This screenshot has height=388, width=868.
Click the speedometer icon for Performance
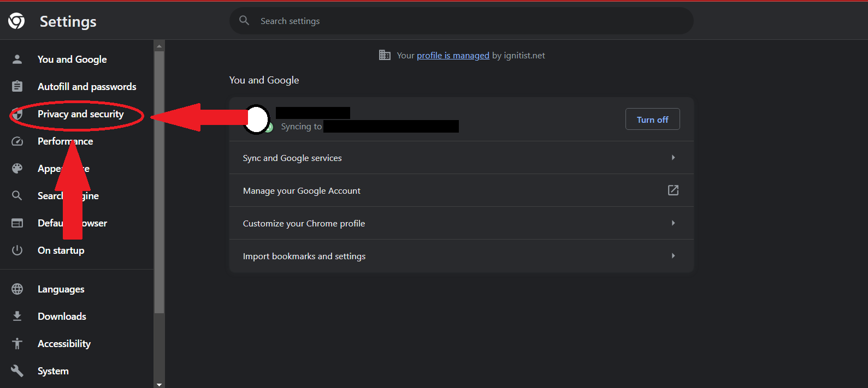pos(17,141)
